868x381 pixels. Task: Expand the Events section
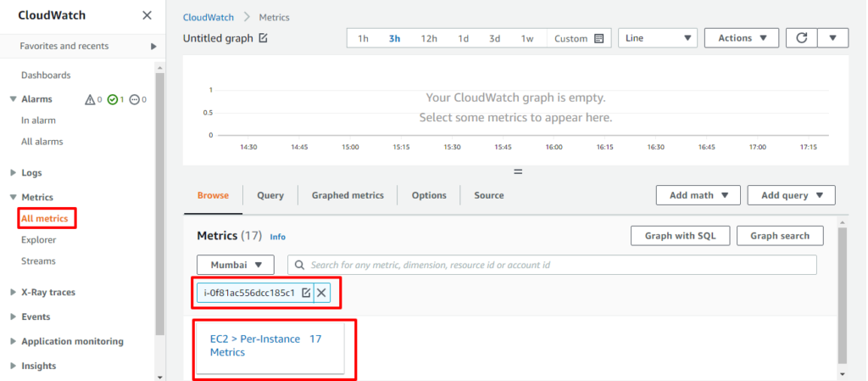[x=14, y=317]
